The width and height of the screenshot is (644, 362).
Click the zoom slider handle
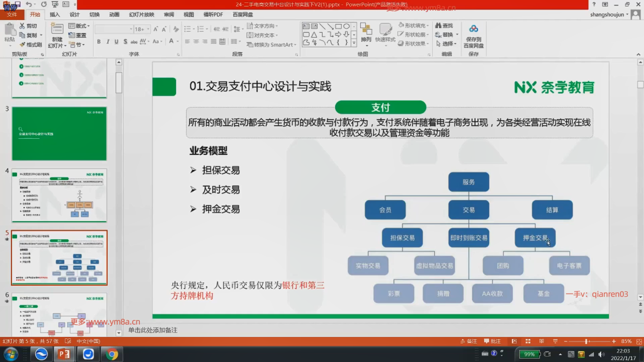(586, 341)
